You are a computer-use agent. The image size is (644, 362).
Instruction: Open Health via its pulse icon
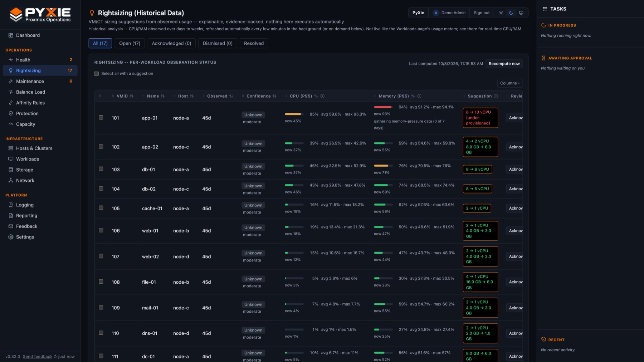coord(11,60)
